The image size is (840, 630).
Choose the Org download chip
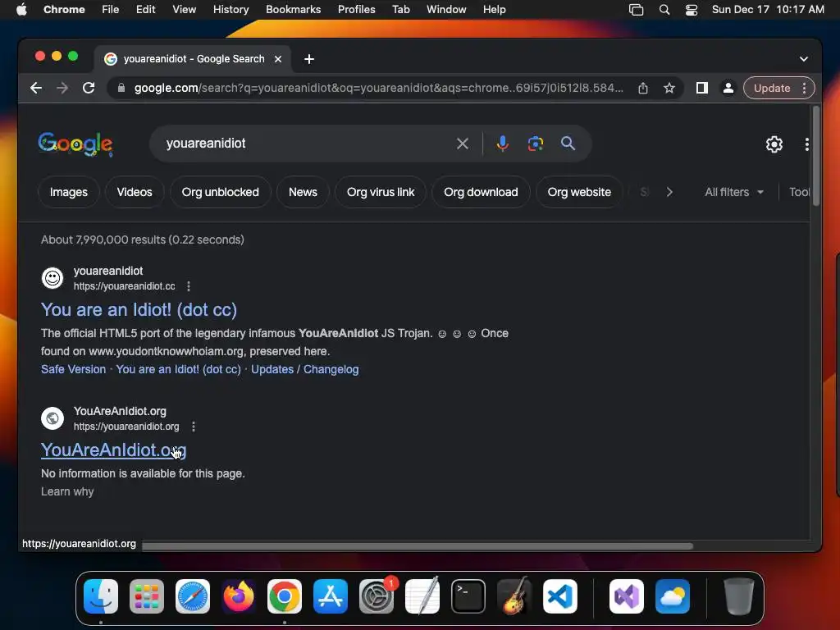481,192
